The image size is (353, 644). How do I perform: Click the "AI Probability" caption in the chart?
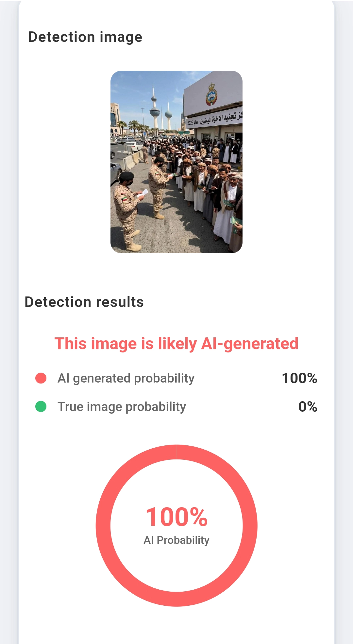(176, 540)
